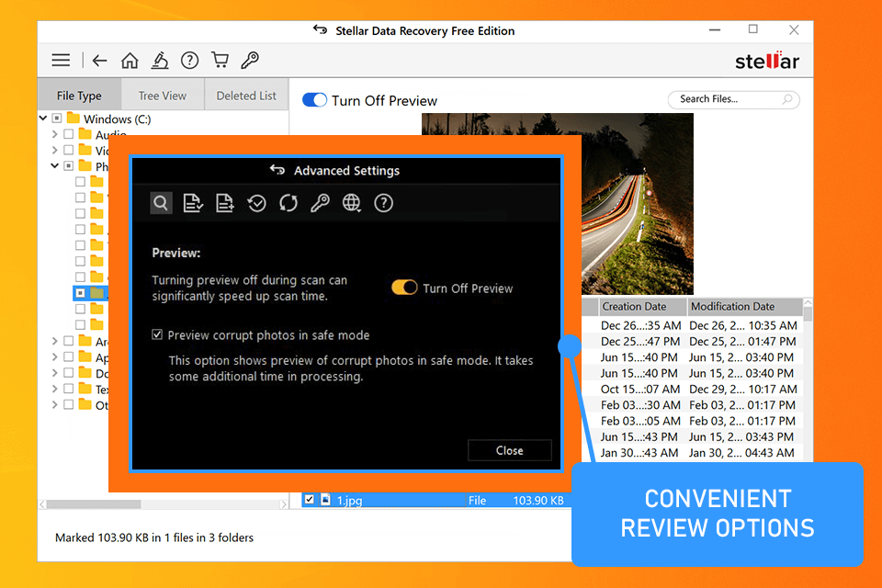This screenshot has width=882, height=588.
Task: Open add file type icon in Advanced Settings
Action: point(225,202)
